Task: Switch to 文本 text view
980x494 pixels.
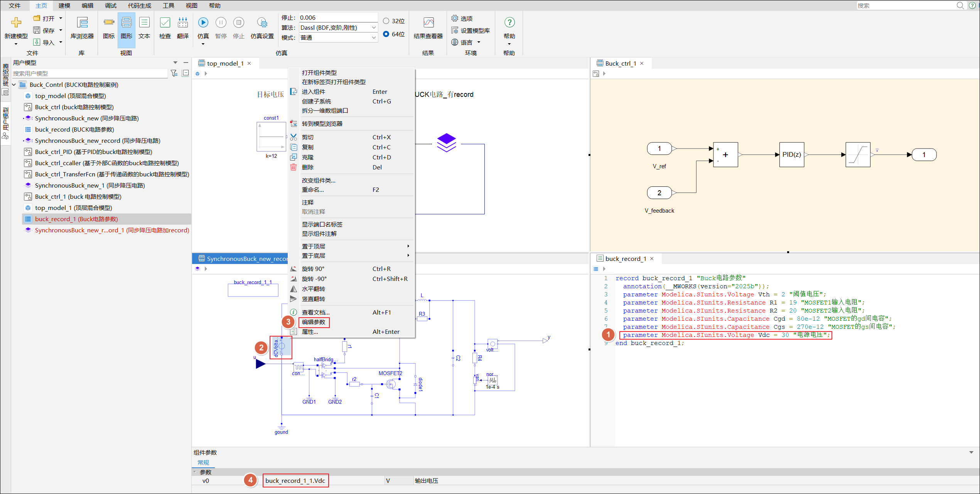Action: [x=144, y=23]
